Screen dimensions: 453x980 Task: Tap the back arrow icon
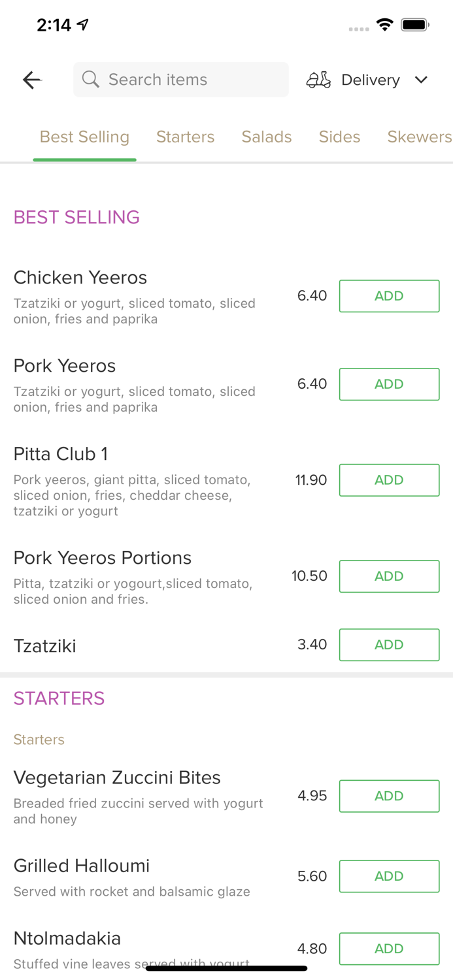[x=31, y=80]
